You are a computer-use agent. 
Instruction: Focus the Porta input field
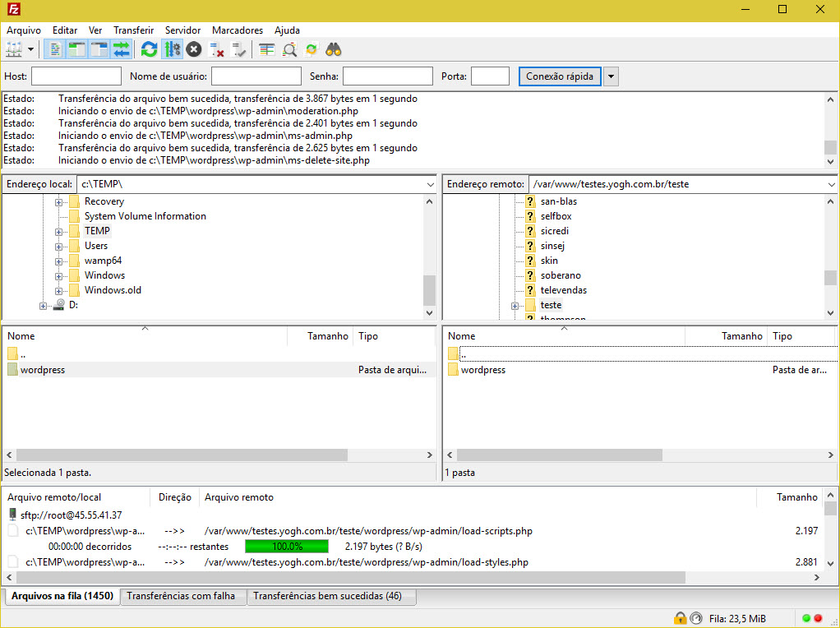click(490, 76)
